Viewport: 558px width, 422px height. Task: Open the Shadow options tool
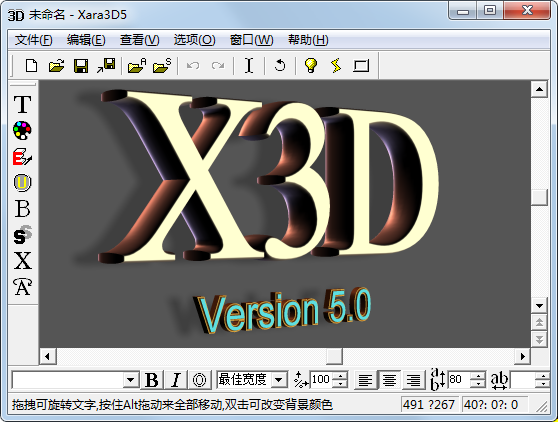(x=22, y=235)
